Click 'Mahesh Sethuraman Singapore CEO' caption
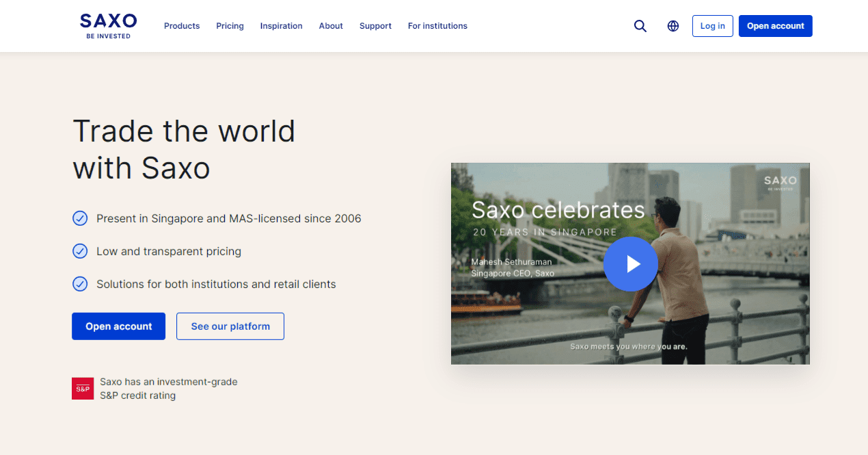 [x=513, y=268]
